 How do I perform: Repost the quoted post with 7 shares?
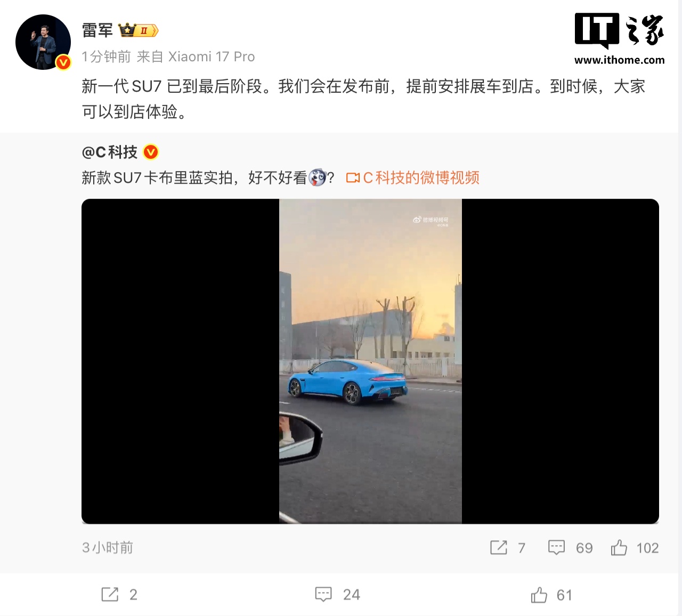[x=508, y=548]
